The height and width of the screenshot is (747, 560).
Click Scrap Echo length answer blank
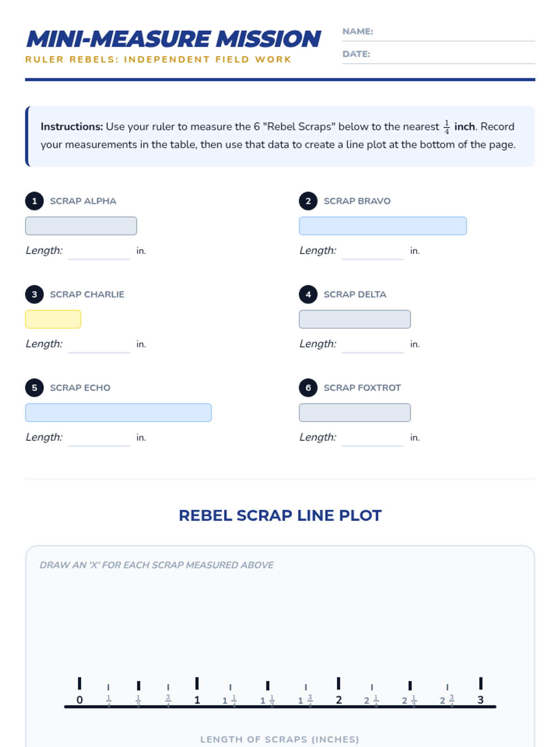point(99,439)
